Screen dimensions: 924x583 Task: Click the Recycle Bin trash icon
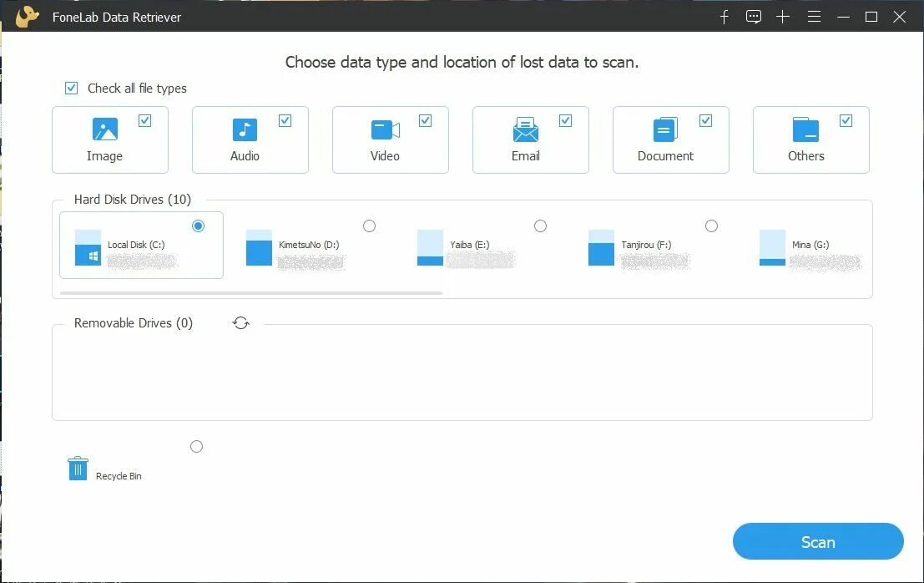(78, 469)
